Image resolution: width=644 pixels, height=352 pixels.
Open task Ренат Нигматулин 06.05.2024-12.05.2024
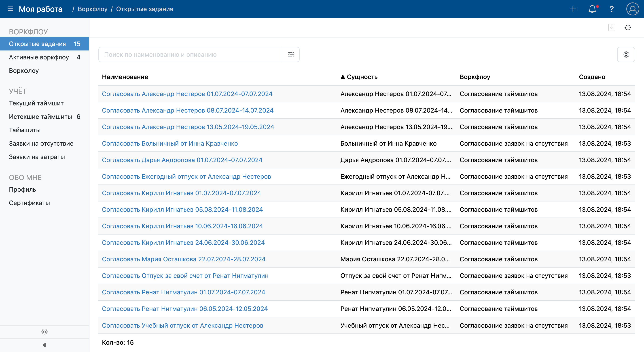(x=185, y=309)
